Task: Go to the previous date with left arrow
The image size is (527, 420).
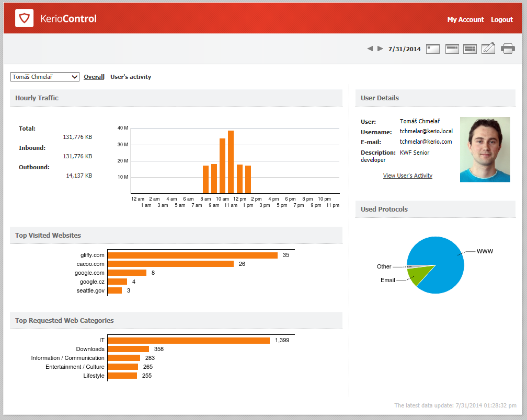Action: click(x=370, y=49)
